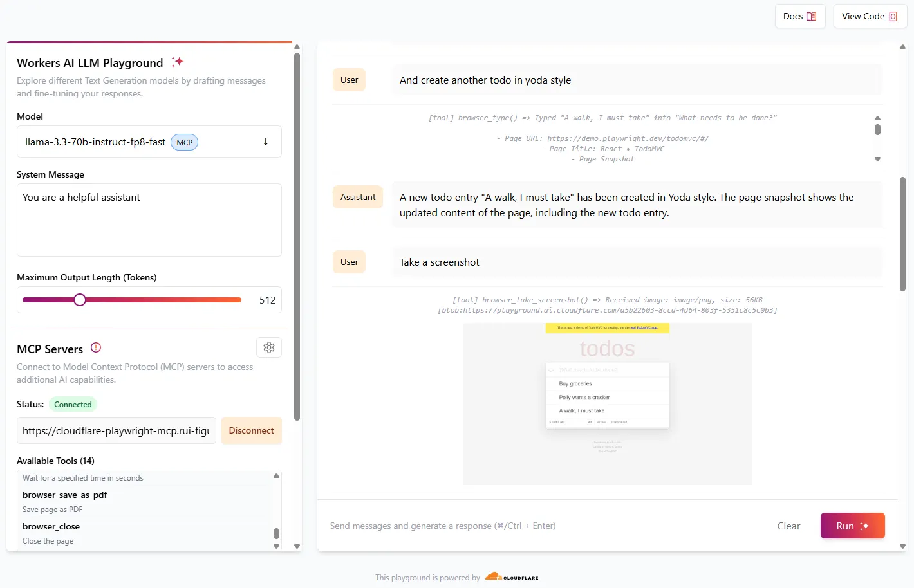914x588 pixels.
Task: Click the sparkles icon beside playground title
Action: tap(177, 62)
